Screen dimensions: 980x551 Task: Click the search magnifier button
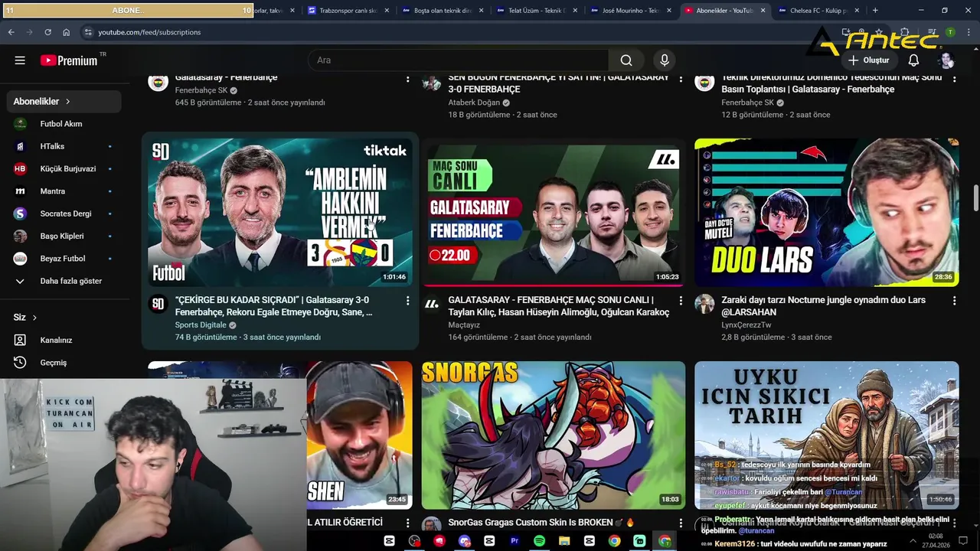click(x=626, y=60)
